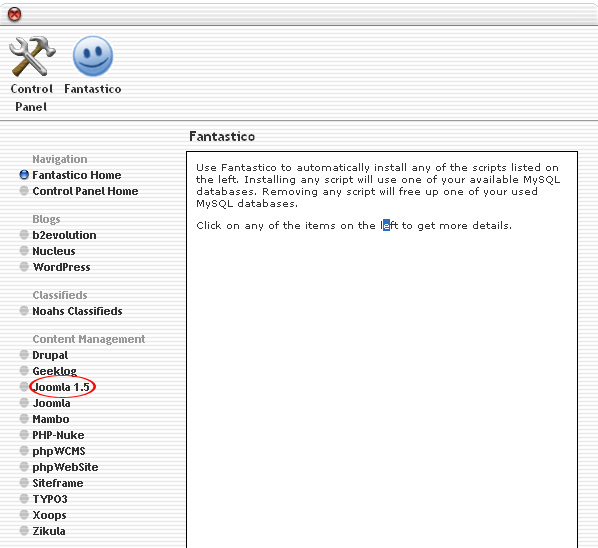This screenshot has height=548, width=598.
Task: Select the bullet beside Control Panel Home
Action: 24,191
